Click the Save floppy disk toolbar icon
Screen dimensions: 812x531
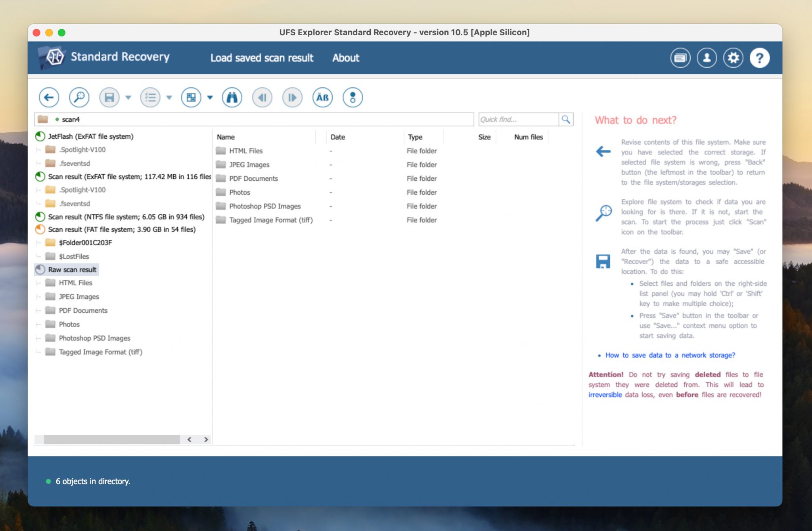[109, 97]
